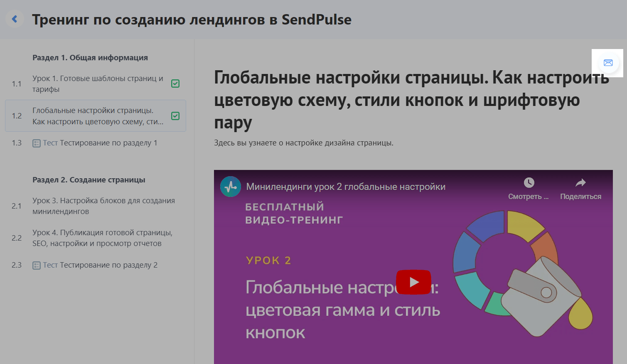Toggle the completed checkbox for lesson 1.2
Image resolution: width=627 pixels, height=364 pixels.
click(175, 116)
